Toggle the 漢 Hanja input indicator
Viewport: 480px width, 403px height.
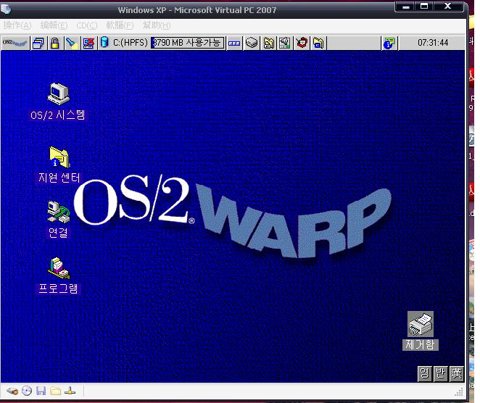(456, 374)
